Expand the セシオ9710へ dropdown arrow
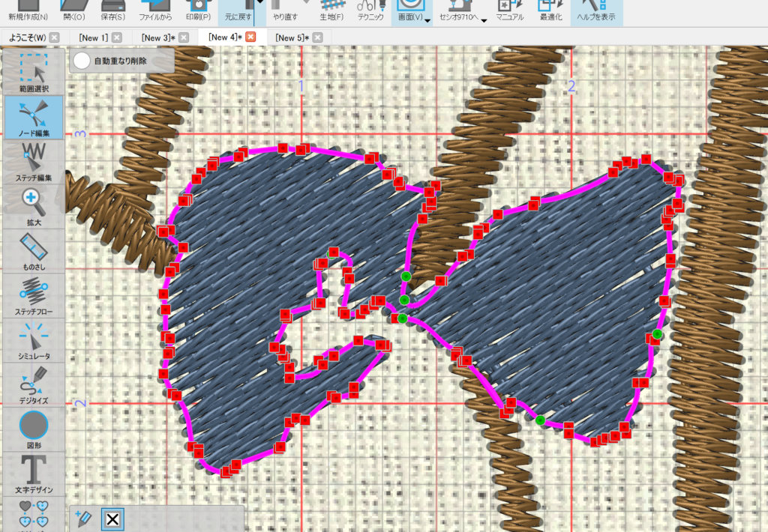This screenshot has width=768, height=532. pos(484,19)
